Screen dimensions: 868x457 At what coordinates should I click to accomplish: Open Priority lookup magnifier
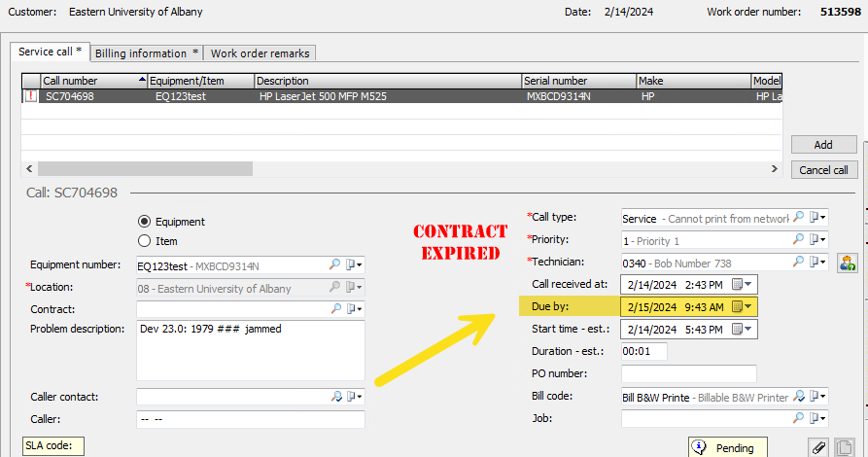tap(798, 239)
